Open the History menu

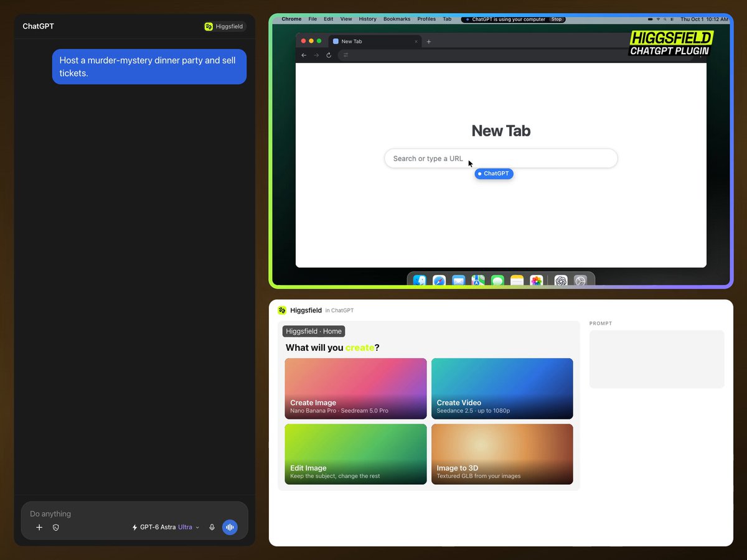coord(368,19)
